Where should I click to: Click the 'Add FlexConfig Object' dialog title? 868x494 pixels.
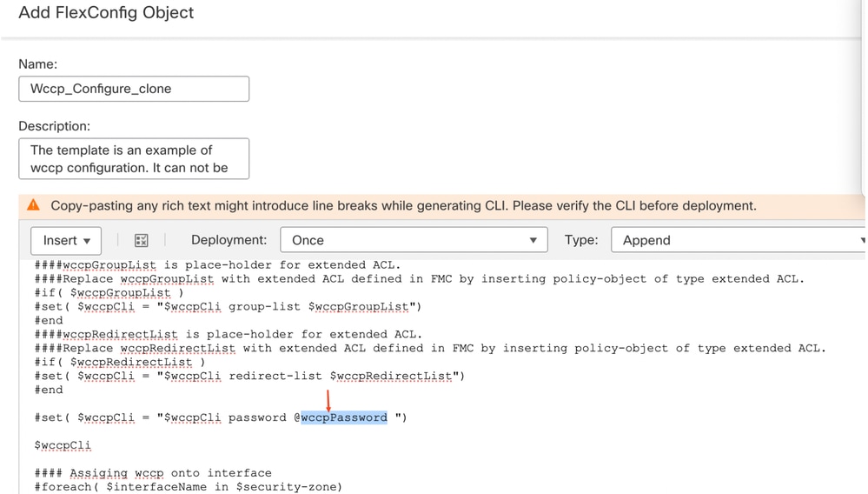pyautogui.click(x=106, y=13)
